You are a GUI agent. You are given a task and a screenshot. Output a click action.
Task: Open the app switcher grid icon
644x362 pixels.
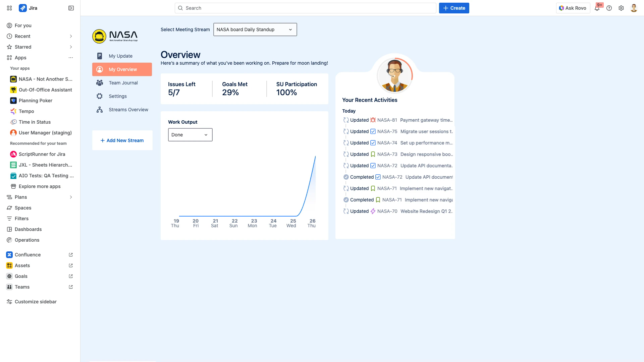[9, 8]
